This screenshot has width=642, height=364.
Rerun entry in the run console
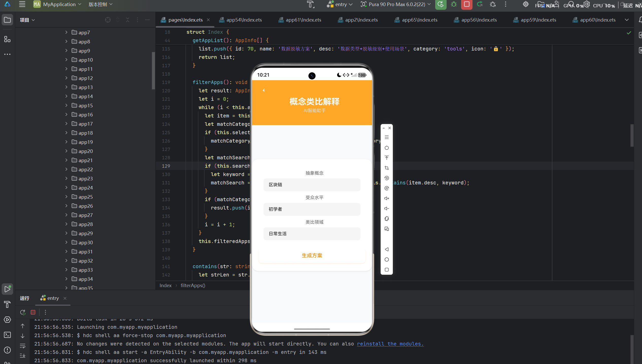tap(23, 312)
